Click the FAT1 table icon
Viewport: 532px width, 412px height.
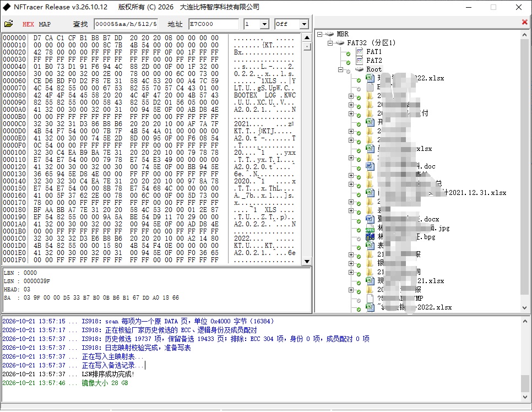coord(360,52)
